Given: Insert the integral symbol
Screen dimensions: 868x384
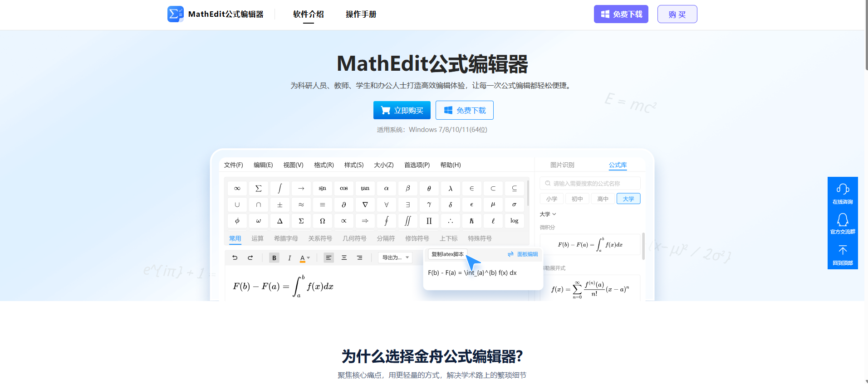Looking at the screenshot, I should click(x=280, y=188).
